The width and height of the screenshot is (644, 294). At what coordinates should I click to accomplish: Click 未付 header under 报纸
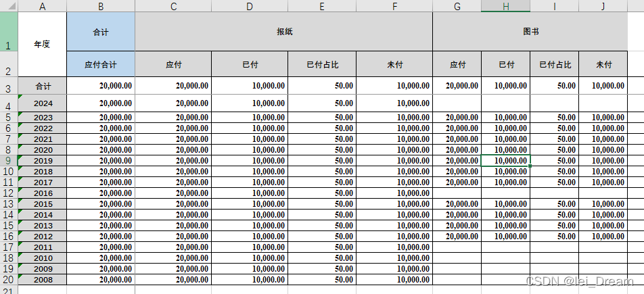pos(394,64)
